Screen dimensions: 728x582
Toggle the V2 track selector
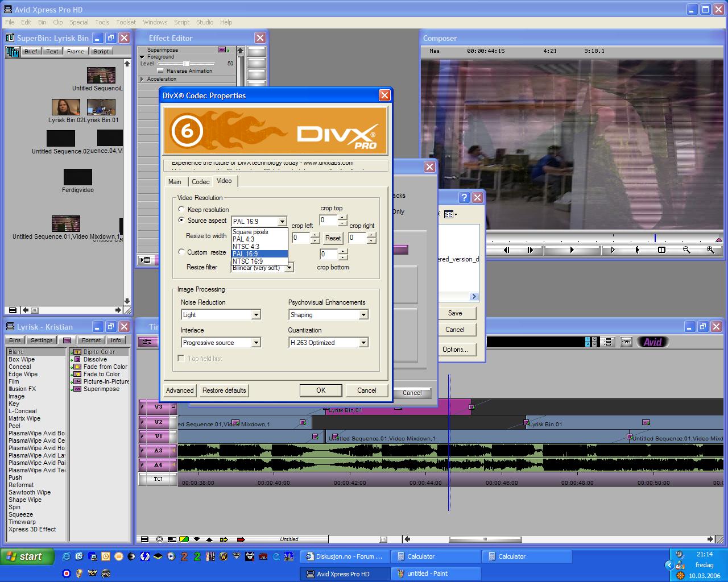pos(159,422)
